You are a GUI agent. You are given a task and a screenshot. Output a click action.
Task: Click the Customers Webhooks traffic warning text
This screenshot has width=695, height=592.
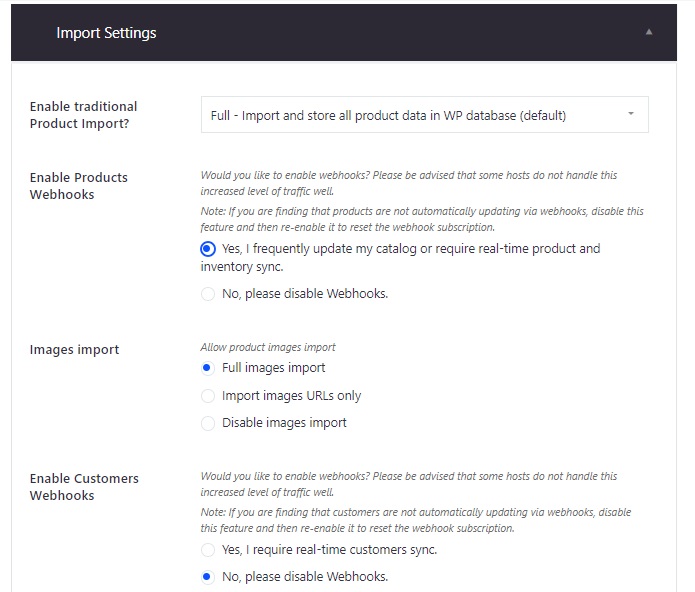[408, 483]
